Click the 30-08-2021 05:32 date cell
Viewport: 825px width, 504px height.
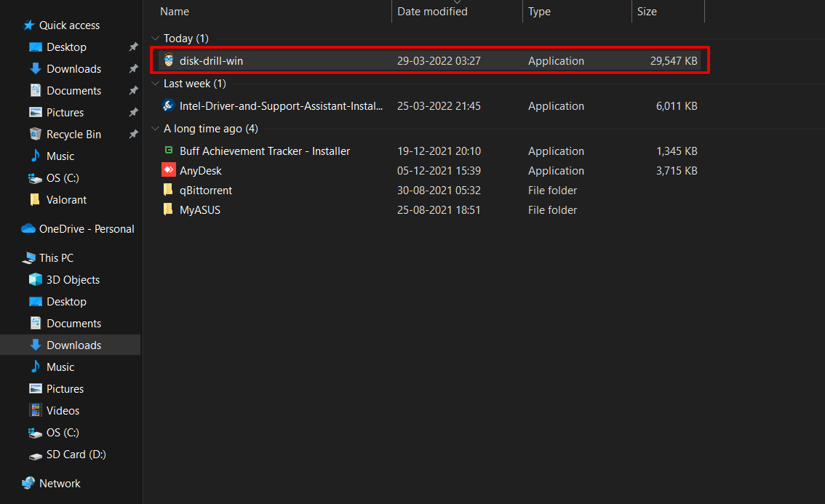coord(439,191)
